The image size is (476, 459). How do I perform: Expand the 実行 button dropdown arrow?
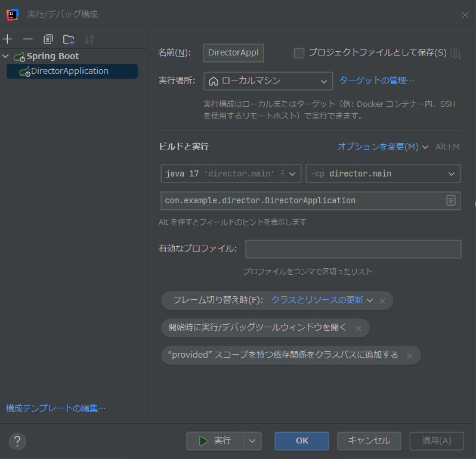tap(252, 441)
